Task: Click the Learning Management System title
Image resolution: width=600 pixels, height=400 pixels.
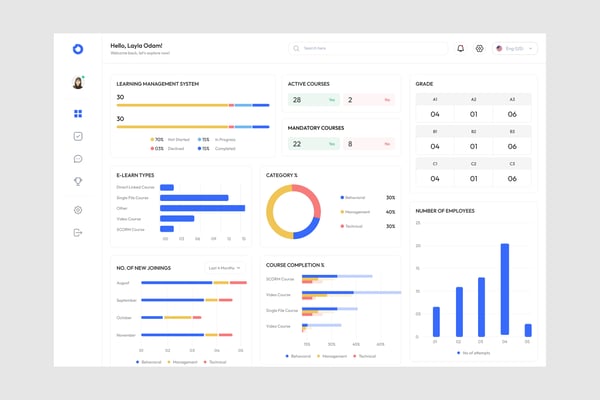Action: coord(158,84)
